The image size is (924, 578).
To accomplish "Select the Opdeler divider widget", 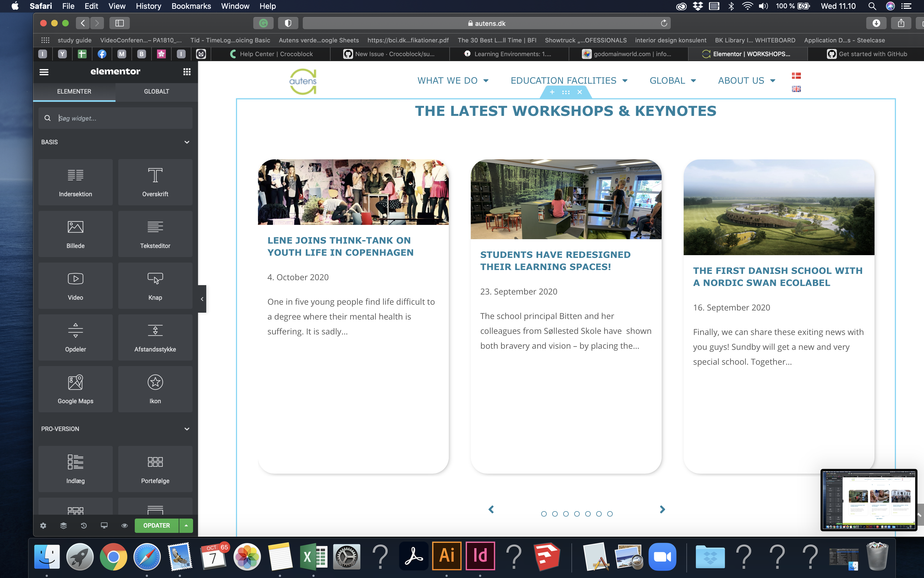I will (76, 337).
